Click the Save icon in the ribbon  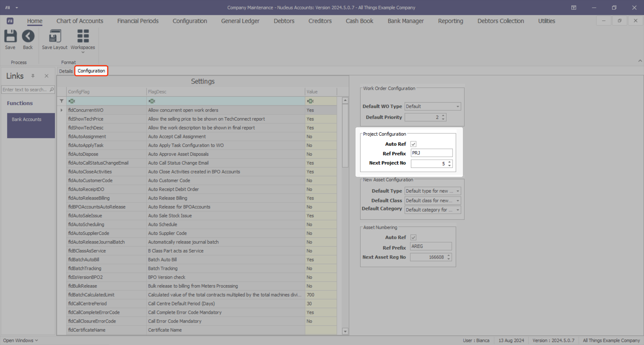click(10, 36)
